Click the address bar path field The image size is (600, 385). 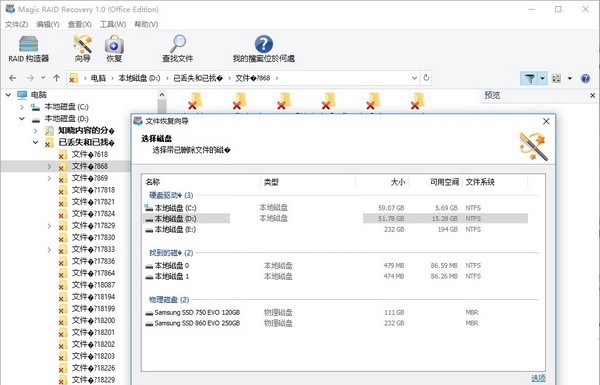243,78
